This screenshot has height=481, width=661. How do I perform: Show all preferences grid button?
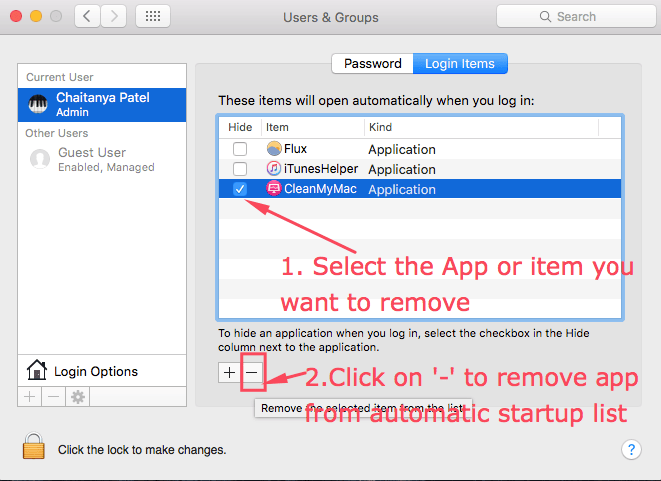[x=153, y=16]
